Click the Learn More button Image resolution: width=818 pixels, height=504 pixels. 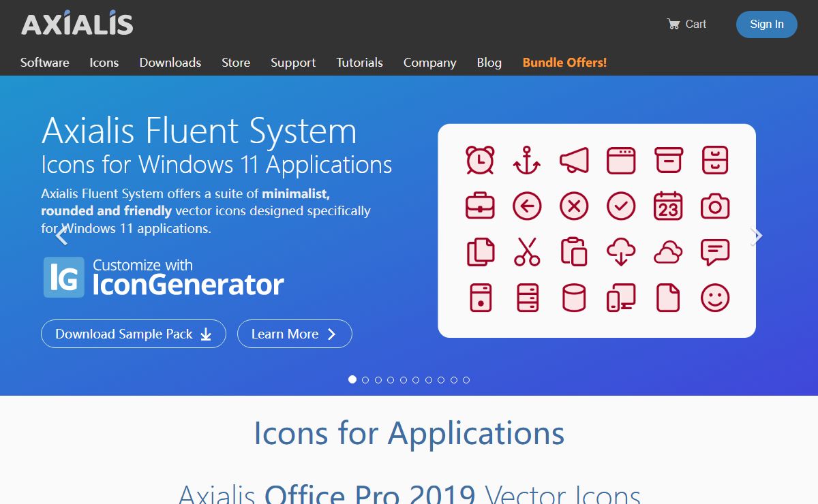coord(294,334)
